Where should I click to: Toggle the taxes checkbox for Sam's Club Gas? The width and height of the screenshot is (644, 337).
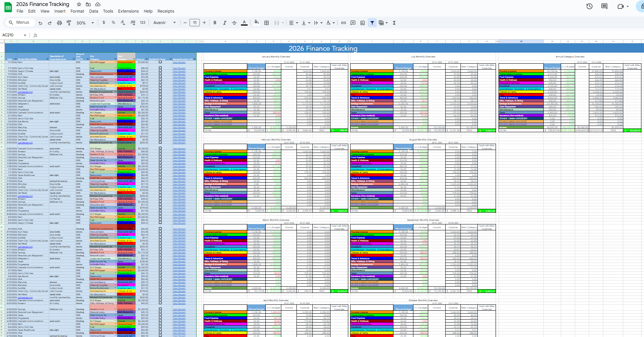click(x=160, y=68)
